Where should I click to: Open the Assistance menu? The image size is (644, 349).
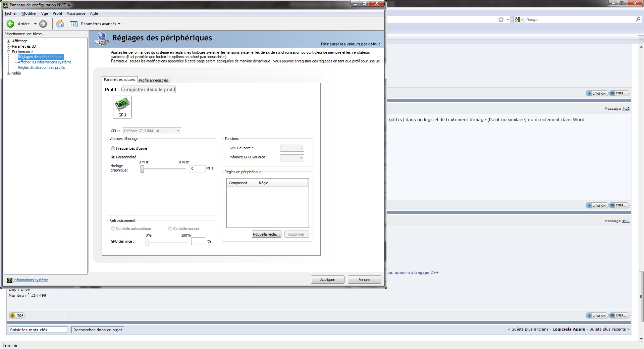pyautogui.click(x=76, y=13)
